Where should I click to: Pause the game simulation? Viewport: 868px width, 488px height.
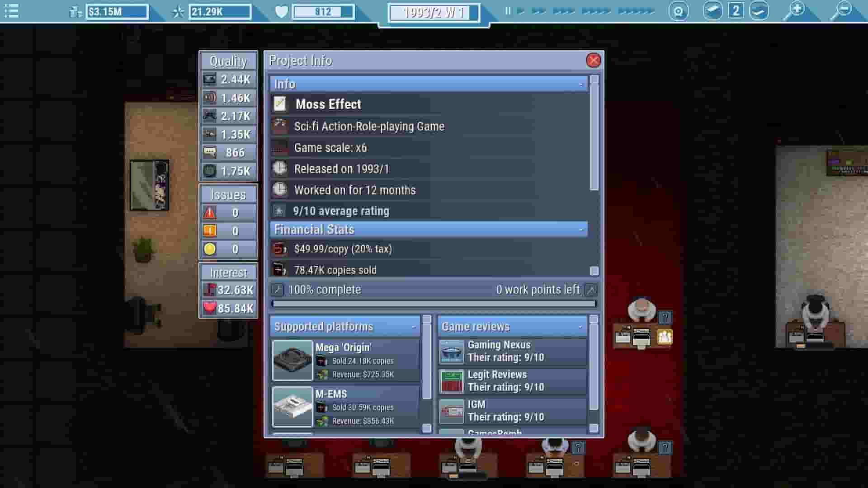508,11
